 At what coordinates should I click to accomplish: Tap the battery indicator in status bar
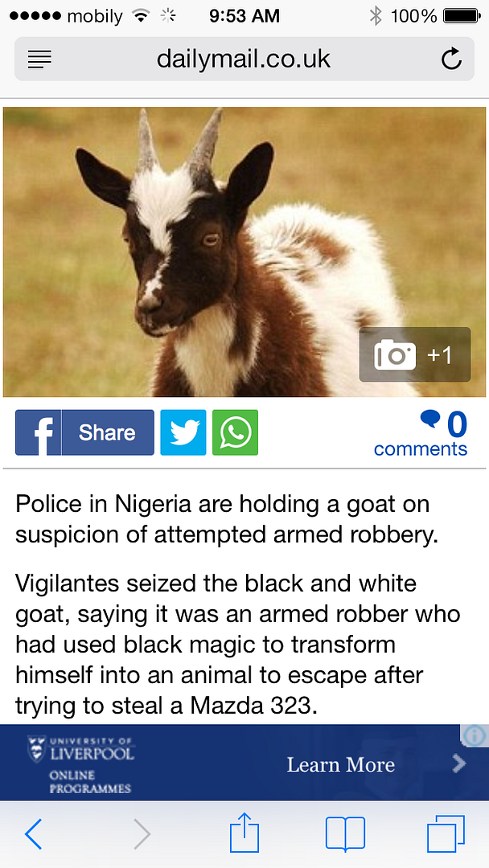[462, 17]
